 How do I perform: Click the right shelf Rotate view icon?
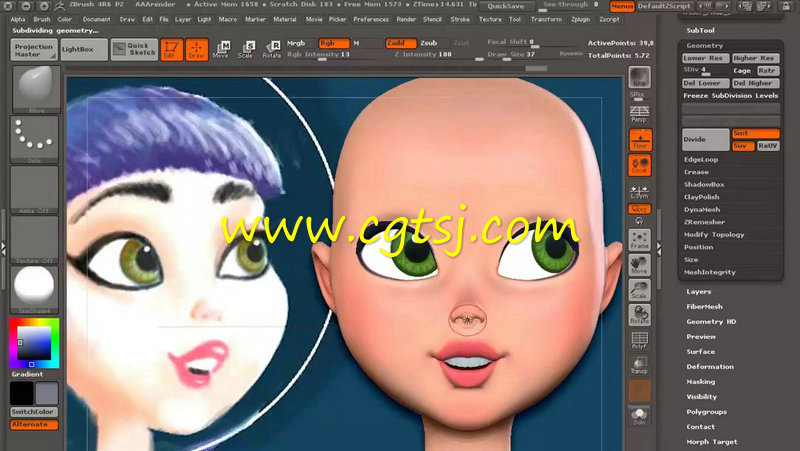(639, 315)
